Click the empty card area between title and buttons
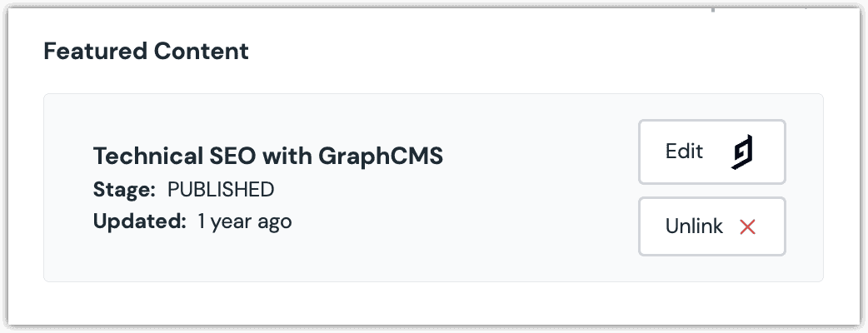The height and width of the screenshot is (333, 868). [540, 187]
